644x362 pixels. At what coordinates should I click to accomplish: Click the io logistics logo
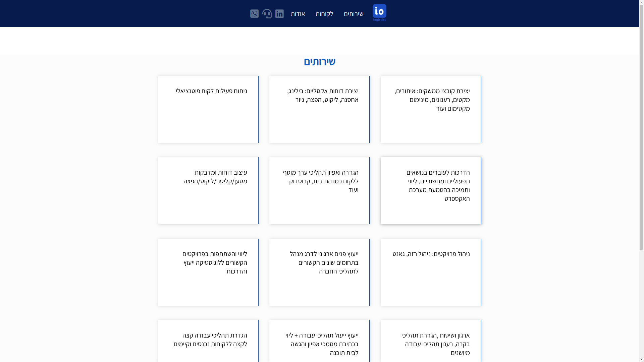click(379, 13)
